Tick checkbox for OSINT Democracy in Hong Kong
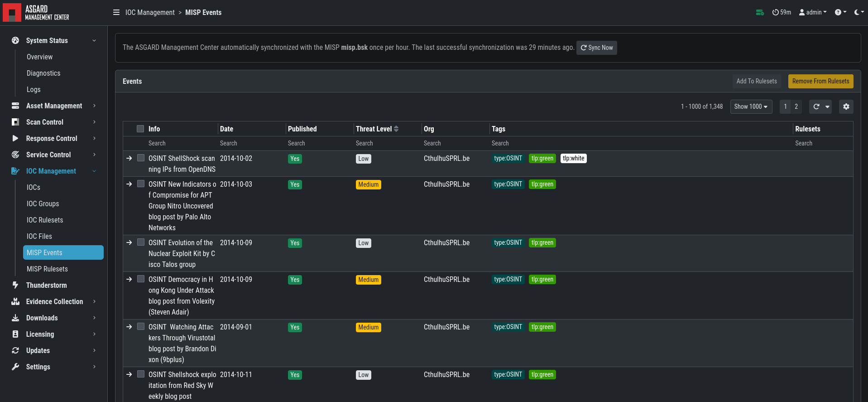The height and width of the screenshot is (402, 868). (x=141, y=279)
